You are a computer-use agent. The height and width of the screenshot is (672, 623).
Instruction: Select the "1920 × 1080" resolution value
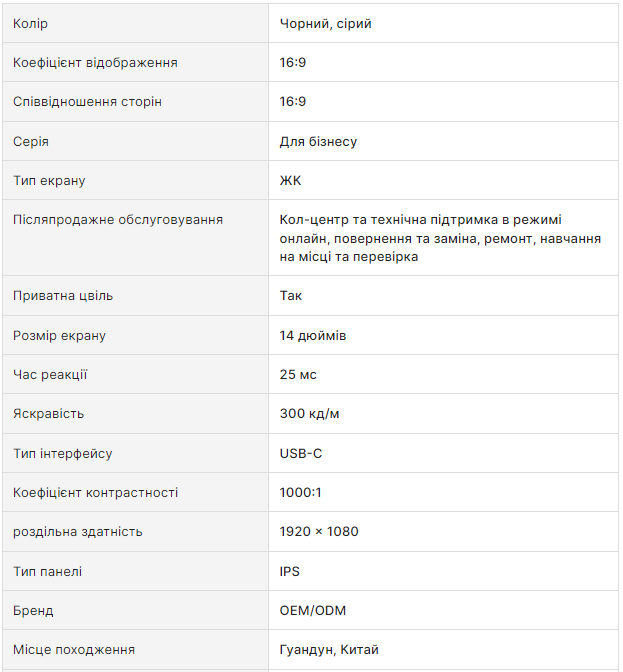[x=319, y=532]
